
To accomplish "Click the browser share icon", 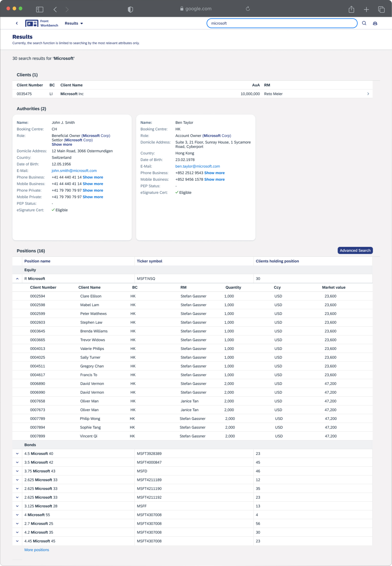I will [x=351, y=9].
